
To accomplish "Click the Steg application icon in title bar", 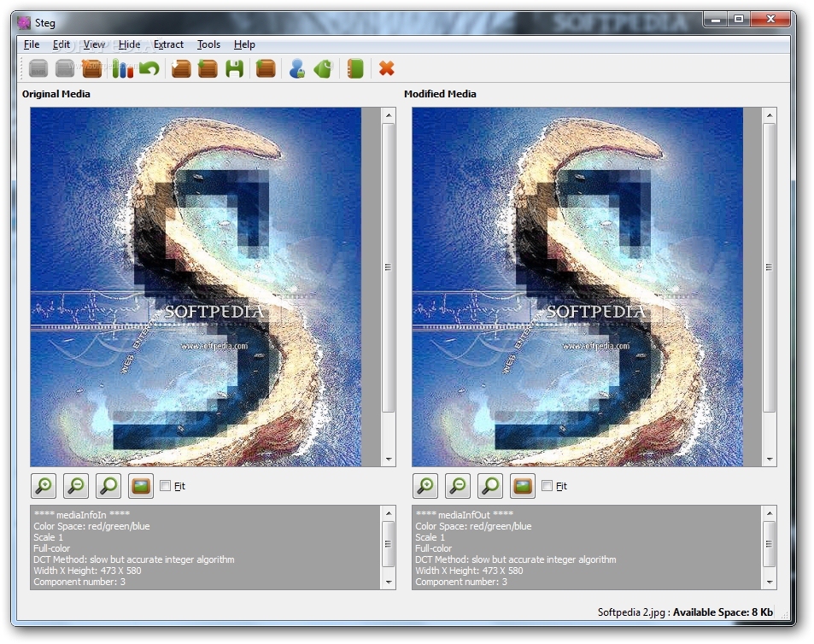I will tap(24, 22).
